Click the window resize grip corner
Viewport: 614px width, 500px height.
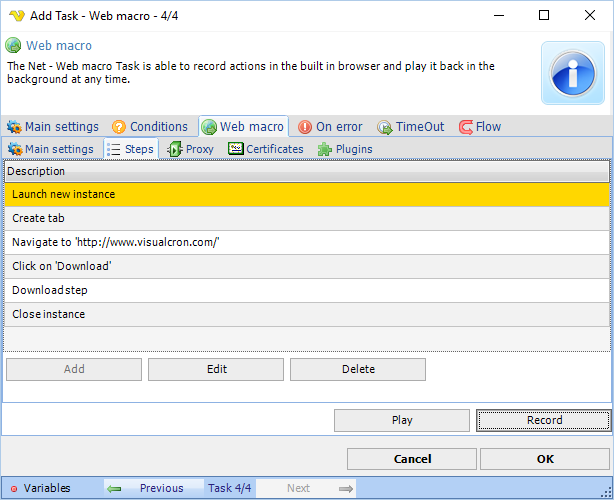pos(607,493)
